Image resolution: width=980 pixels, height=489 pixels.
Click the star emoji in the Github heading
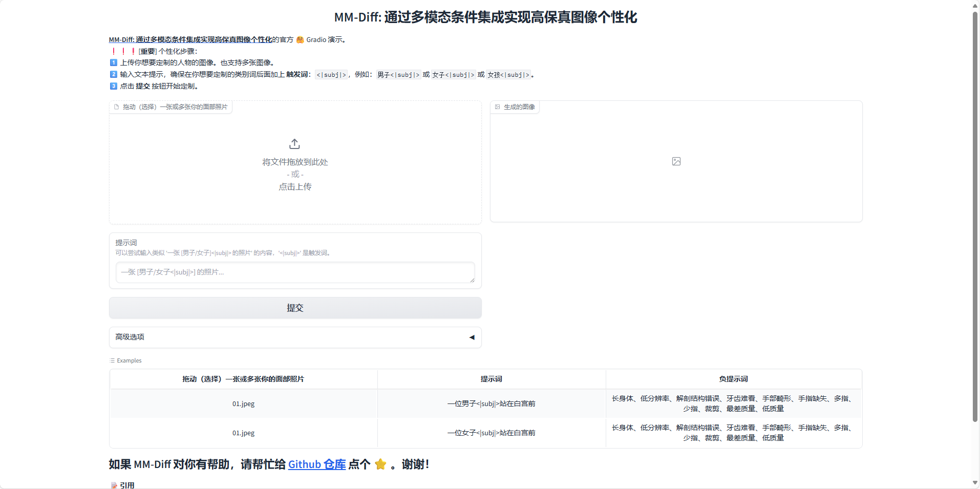380,464
